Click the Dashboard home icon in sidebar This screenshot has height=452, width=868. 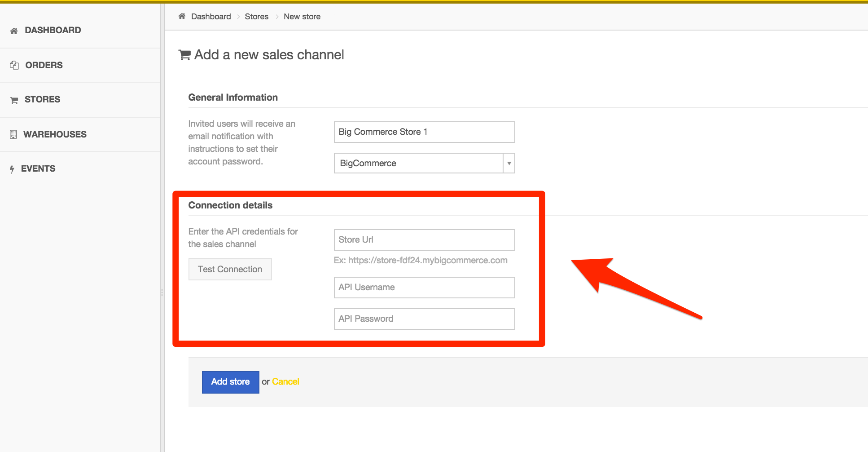tap(14, 31)
